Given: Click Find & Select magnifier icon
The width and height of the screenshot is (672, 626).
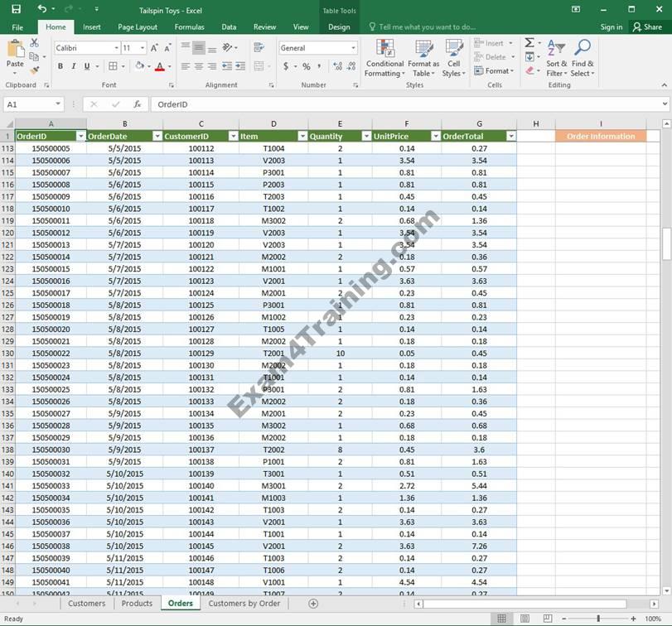Looking at the screenshot, I should pyautogui.click(x=583, y=57).
